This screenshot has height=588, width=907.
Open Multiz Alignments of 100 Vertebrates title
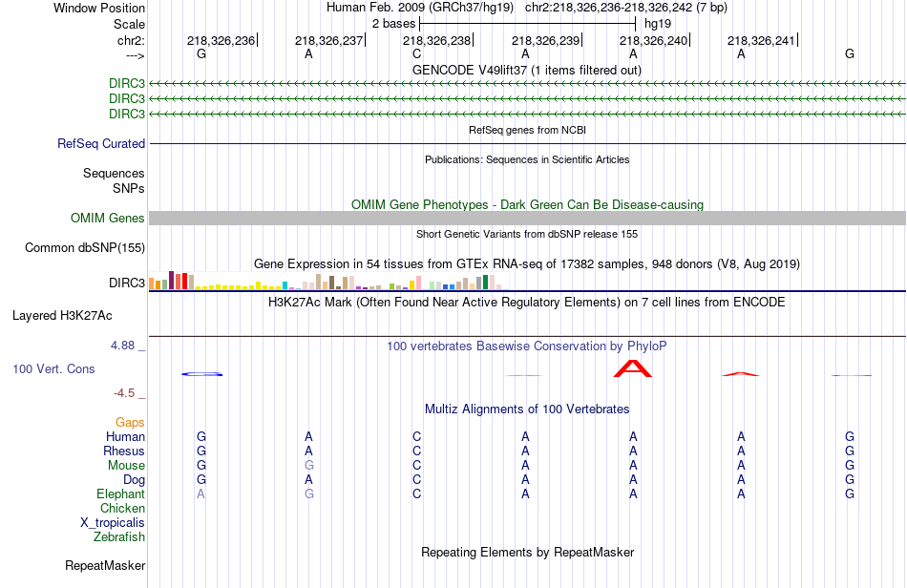tap(527, 409)
